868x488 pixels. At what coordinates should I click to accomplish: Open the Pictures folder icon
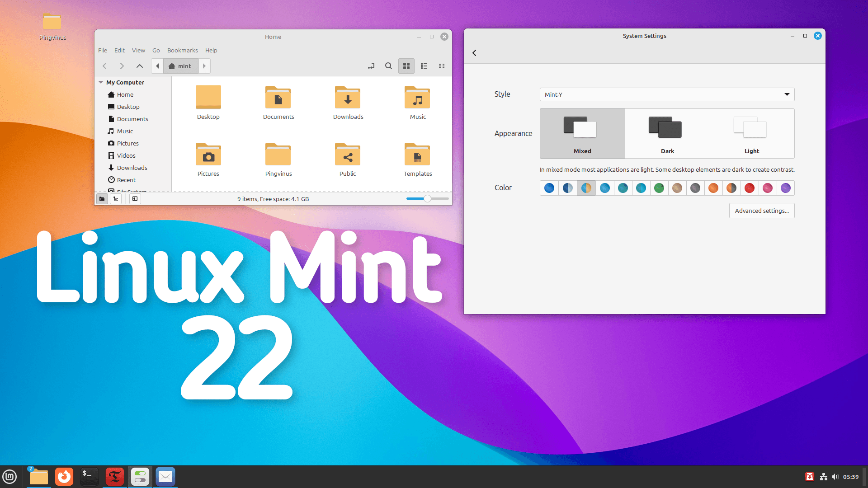(x=208, y=159)
